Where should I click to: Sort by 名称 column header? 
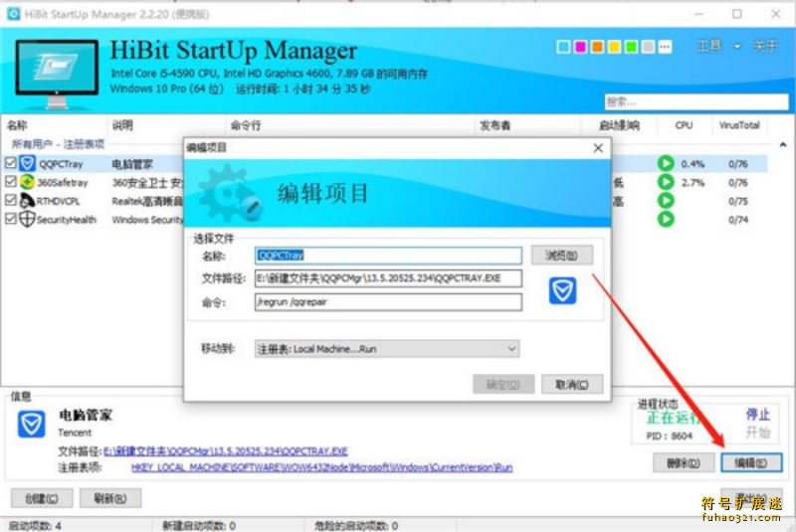coord(17,125)
